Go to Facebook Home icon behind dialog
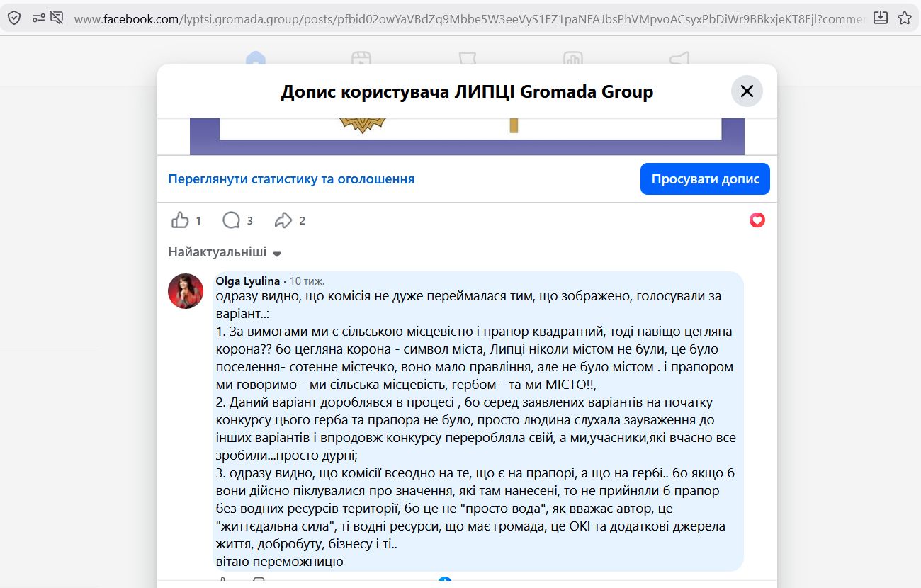This screenshot has width=921, height=588. point(255,58)
